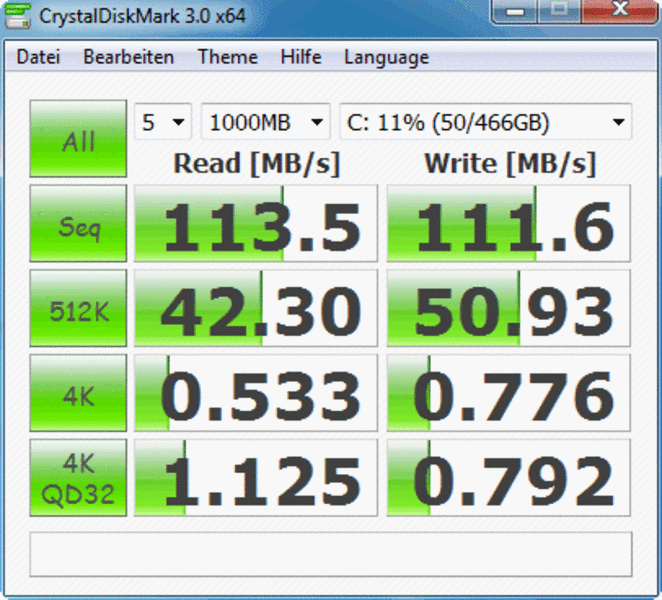The width and height of the screenshot is (662, 600).
Task: Click the Seq read result 113.5
Action: [x=256, y=223]
